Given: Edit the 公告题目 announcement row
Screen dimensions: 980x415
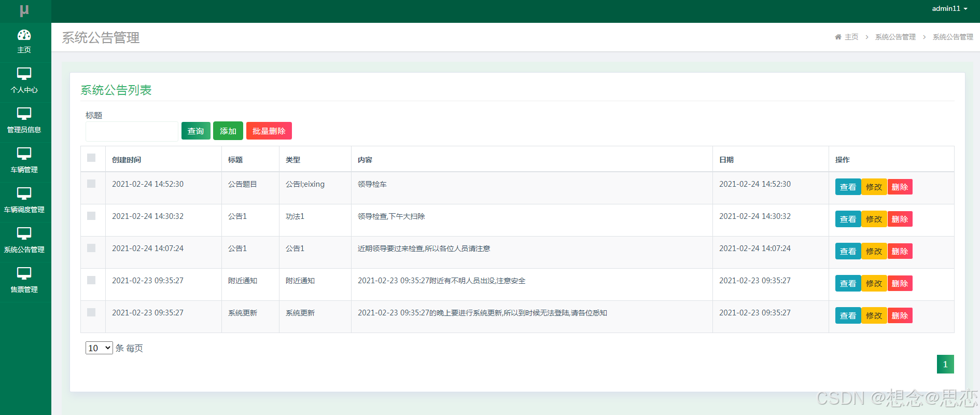Looking at the screenshot, I should 874,187.
